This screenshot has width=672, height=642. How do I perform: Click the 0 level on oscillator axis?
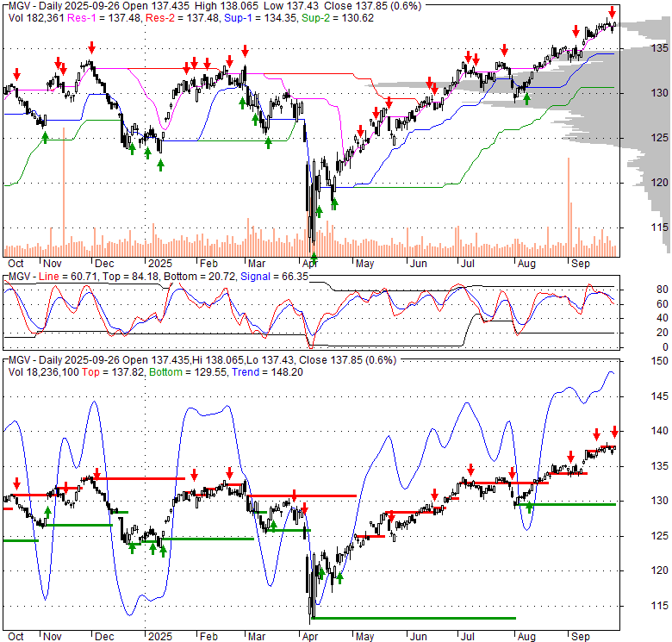(665, 346)
